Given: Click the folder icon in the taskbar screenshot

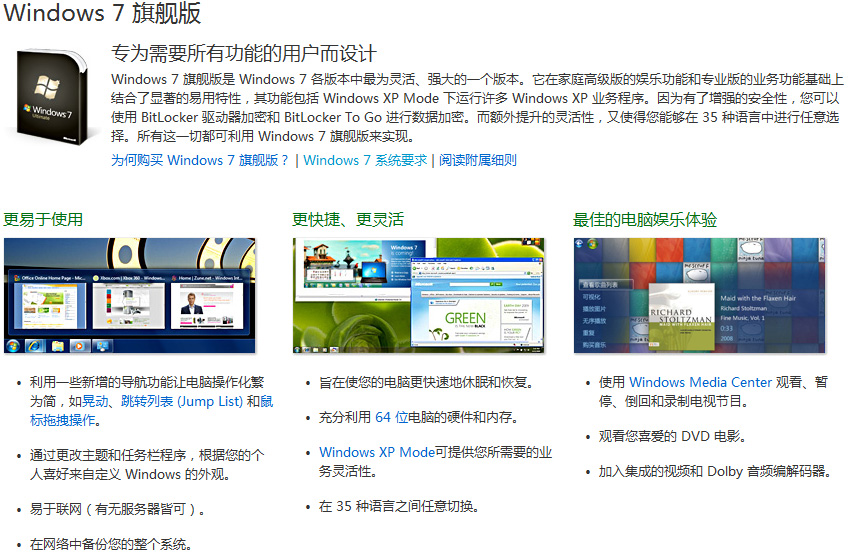Looking at the screenshot, I should (57, 346).
